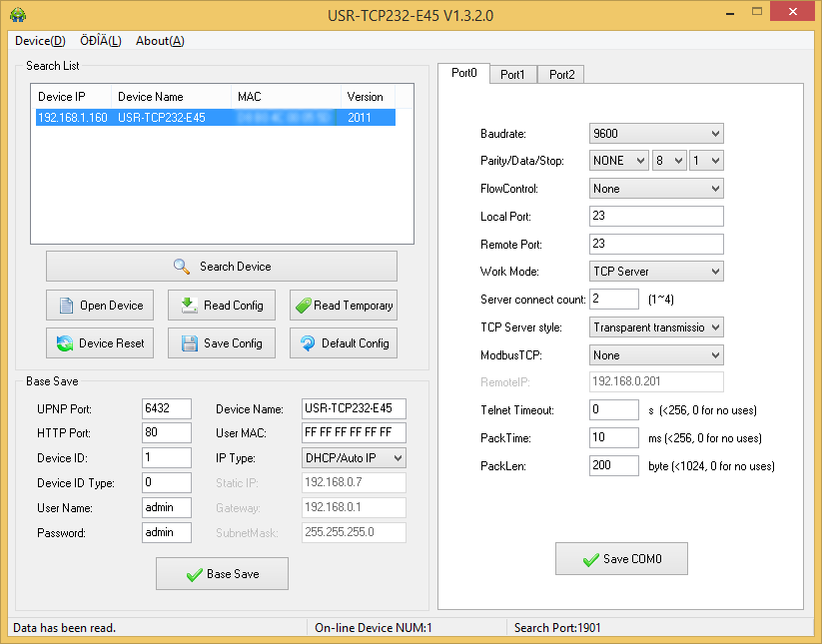Click 'Search Port:1901' status text

coord(557,628)
